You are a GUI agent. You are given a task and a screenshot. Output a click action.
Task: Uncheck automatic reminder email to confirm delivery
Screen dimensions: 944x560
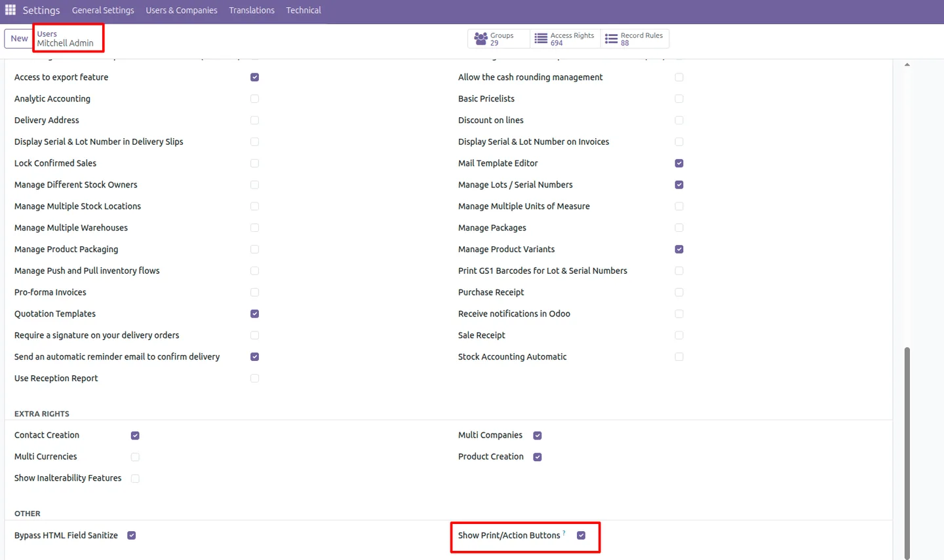point(254,357)
